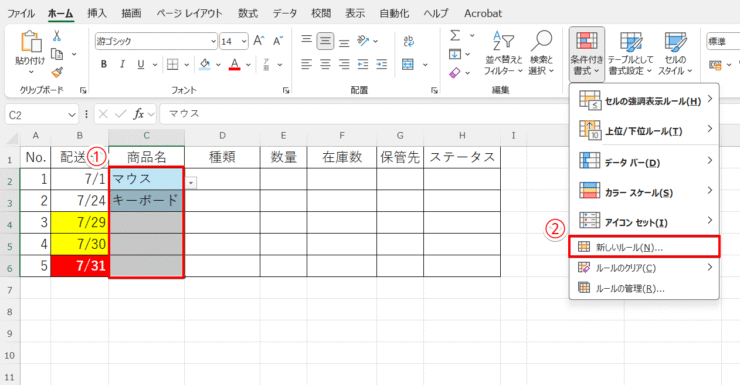
Task: Open カラー スケール(S) submenu
Action: point(644,192)
